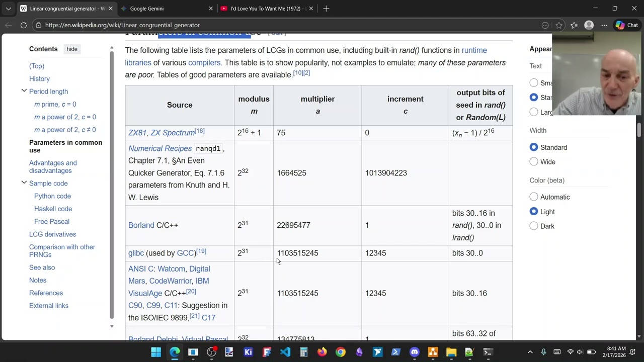Open the favorites list icon in the toolbar
Screen dimensions: 644x362
click(574, 25)
